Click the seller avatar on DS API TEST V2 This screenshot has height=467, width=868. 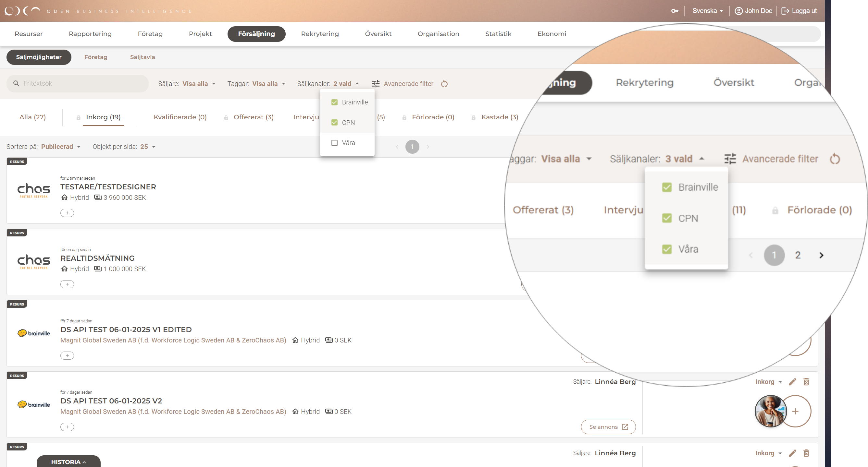point(770,411)
